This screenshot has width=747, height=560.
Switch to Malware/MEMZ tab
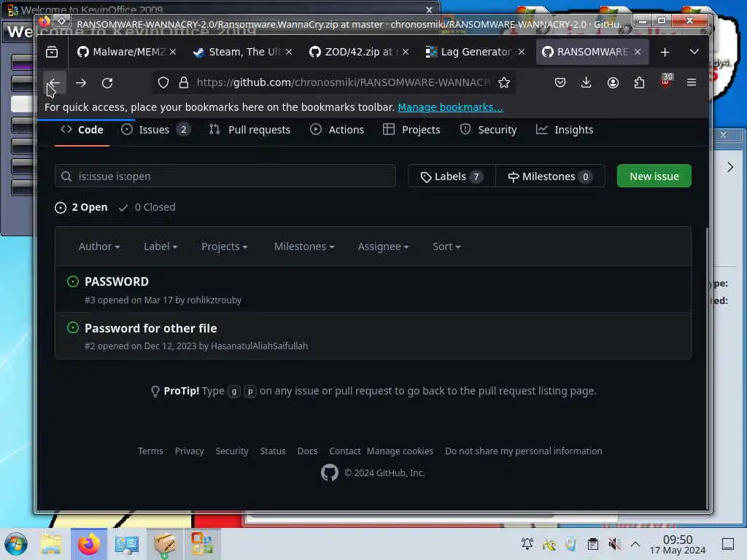121,52
